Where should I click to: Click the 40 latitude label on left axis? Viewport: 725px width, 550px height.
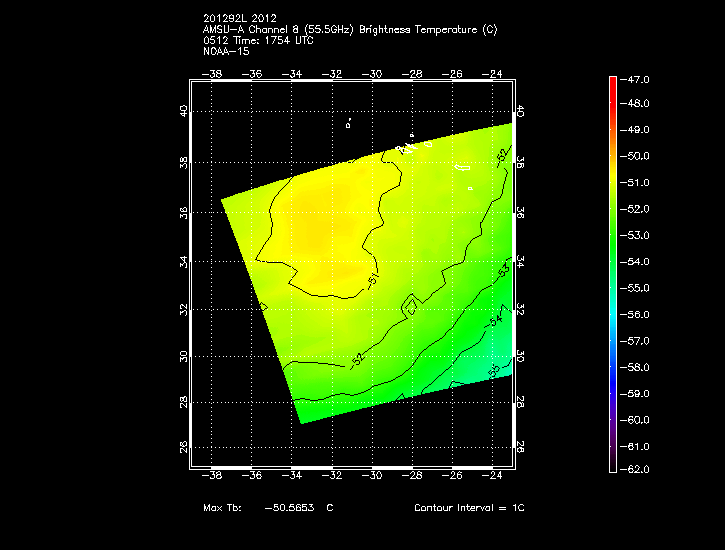183,111
